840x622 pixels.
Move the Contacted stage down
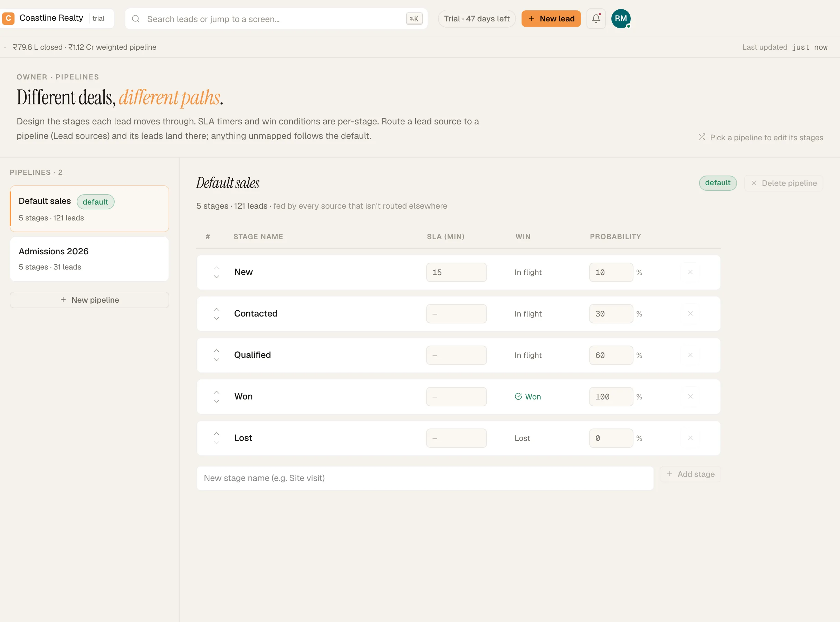[x=217, y=318]
